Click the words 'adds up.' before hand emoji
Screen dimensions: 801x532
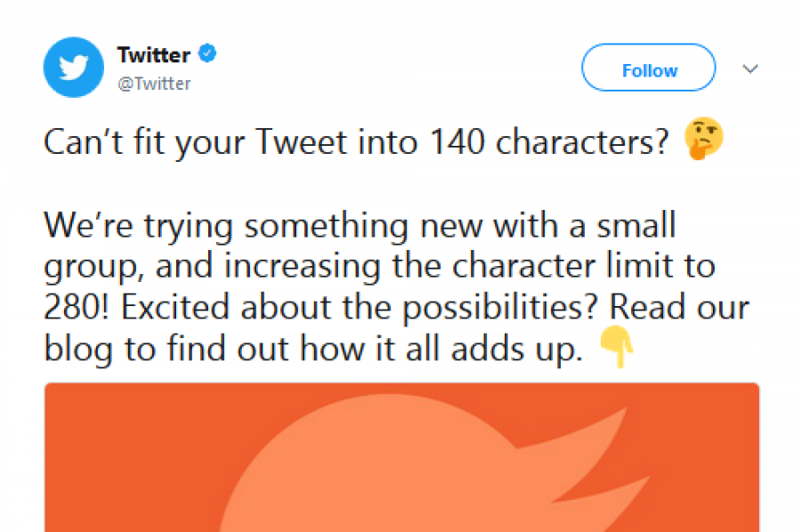(516, 351)
